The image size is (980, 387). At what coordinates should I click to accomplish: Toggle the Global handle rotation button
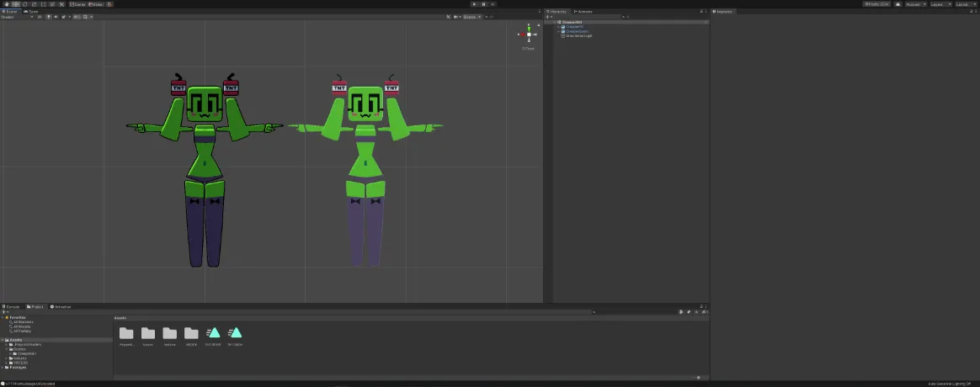tap(97, 4)
